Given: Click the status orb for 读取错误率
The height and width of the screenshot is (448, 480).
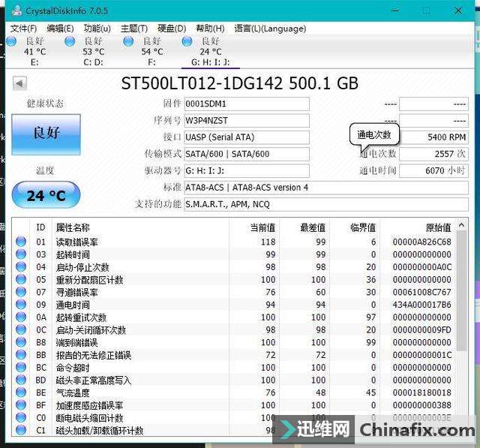Looking at the screenshot, I should [x=21, y=242].
